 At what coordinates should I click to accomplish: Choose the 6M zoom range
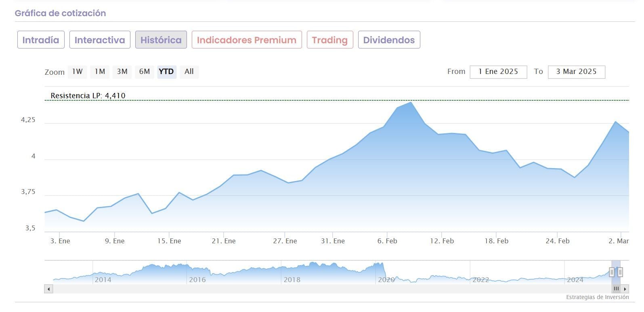(144, 72)
